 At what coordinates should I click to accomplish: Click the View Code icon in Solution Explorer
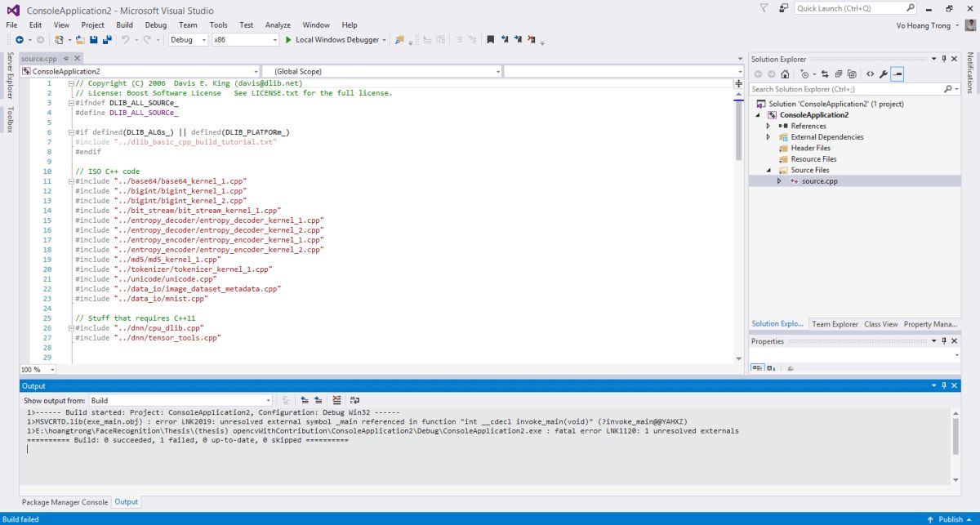click(870, 74)
